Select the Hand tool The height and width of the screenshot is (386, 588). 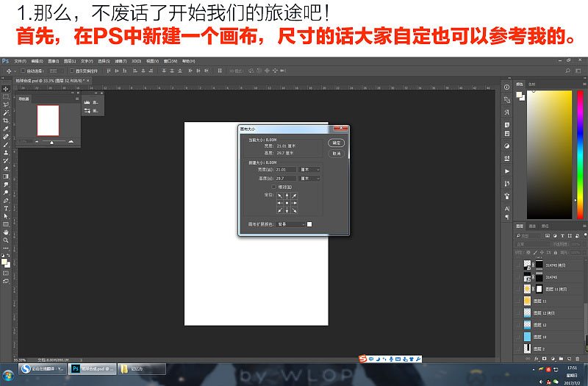tap(6, 232)
